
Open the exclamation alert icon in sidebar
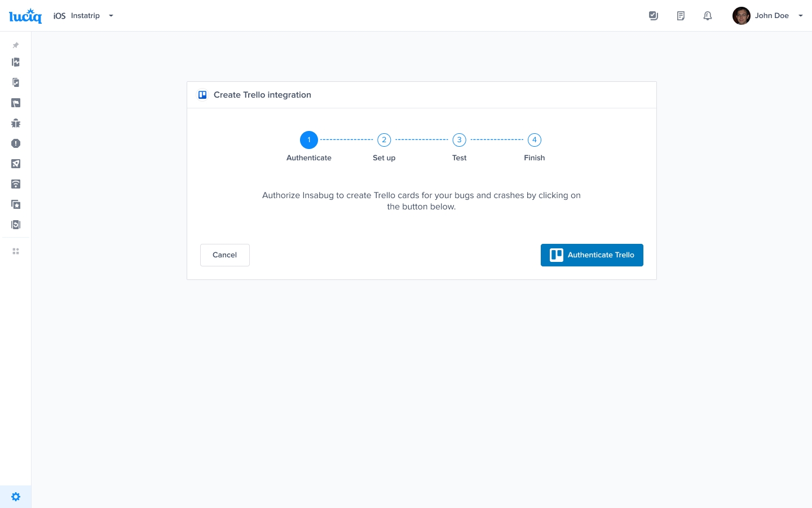(16, 143)
